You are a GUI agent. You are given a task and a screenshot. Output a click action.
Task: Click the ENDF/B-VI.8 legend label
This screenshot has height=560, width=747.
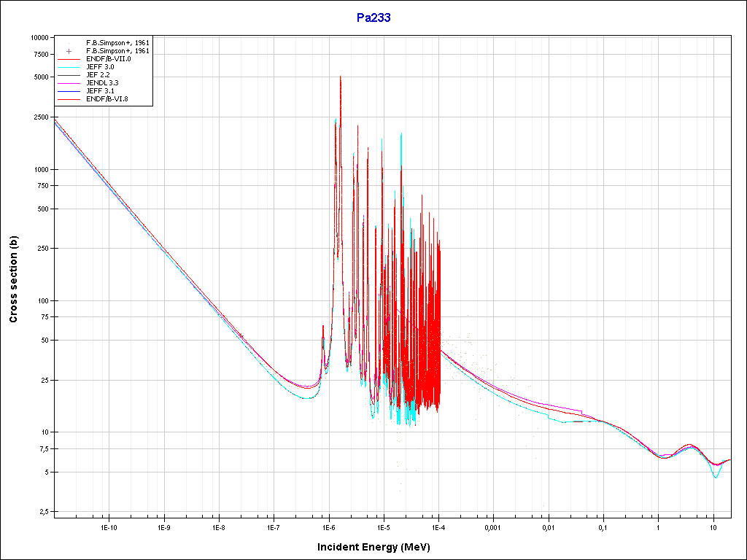(107, 99)
